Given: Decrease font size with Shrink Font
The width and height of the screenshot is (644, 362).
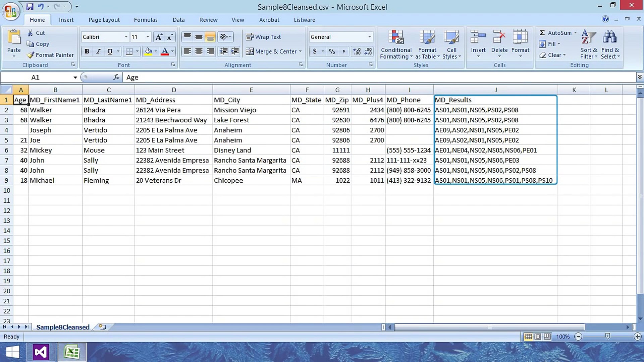Looking at the screenshot, I should tap(170, 37).
